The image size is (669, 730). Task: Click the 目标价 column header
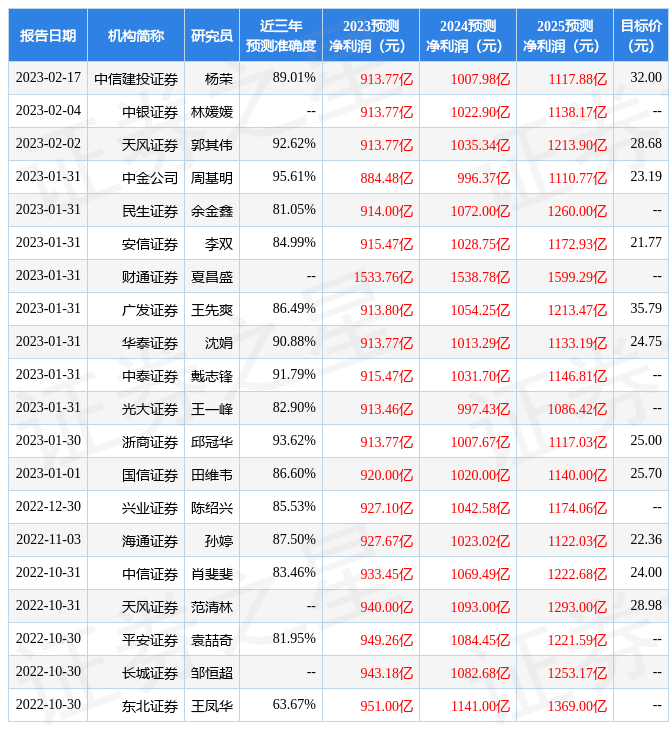(641, 35)
